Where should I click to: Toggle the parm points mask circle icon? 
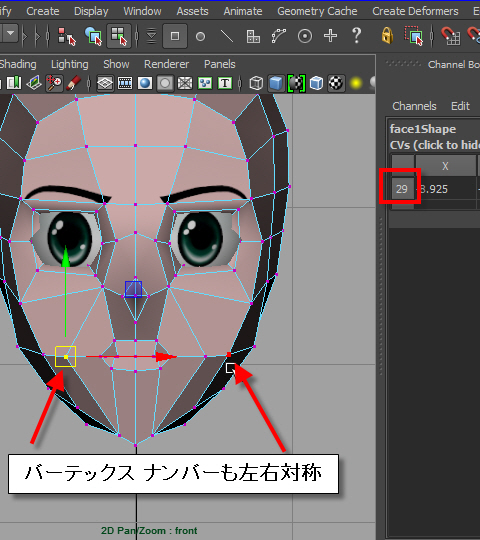click(x=200, y=36)
